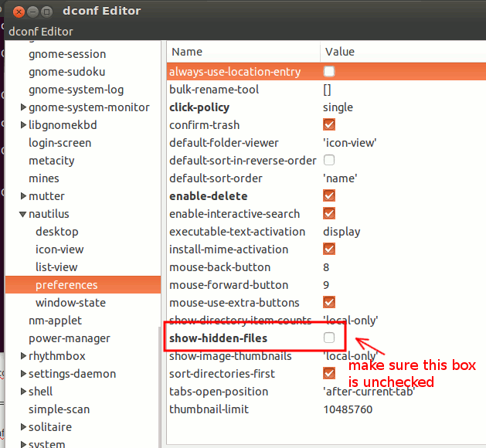Expand the rhythmbox tree node

click(23, 355)
